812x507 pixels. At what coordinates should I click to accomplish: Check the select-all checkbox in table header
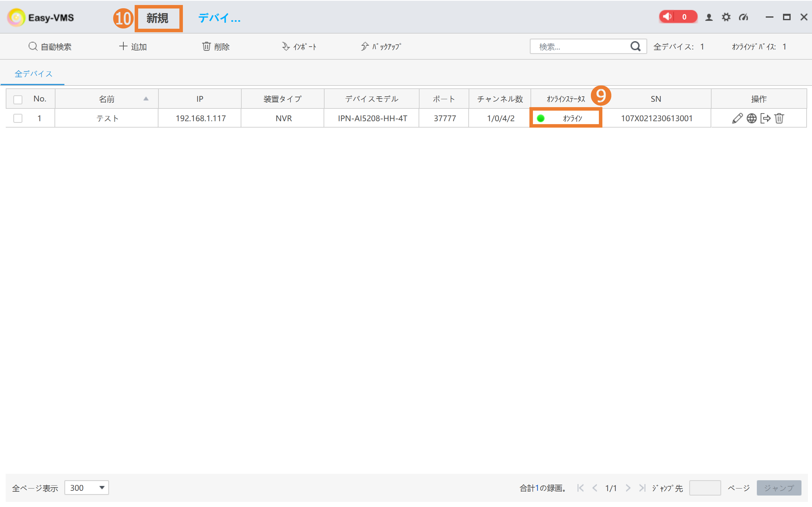[18, 99]
